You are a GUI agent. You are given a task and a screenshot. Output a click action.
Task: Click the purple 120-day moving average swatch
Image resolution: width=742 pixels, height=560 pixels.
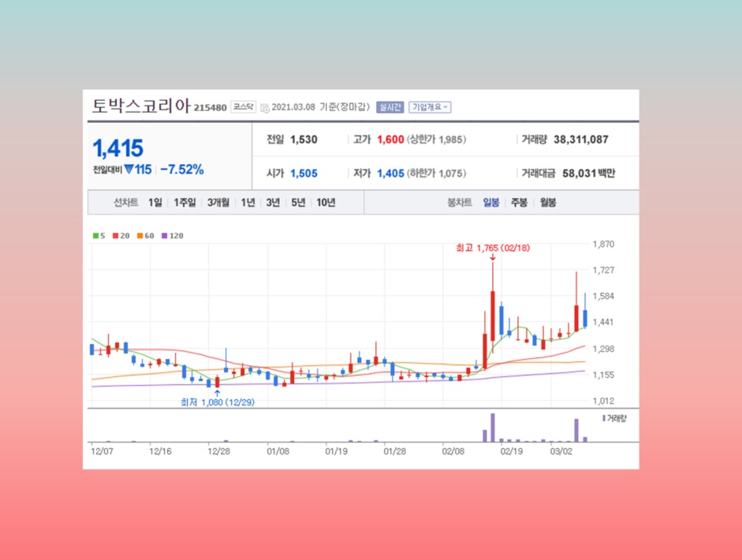(x=165, y=236)
